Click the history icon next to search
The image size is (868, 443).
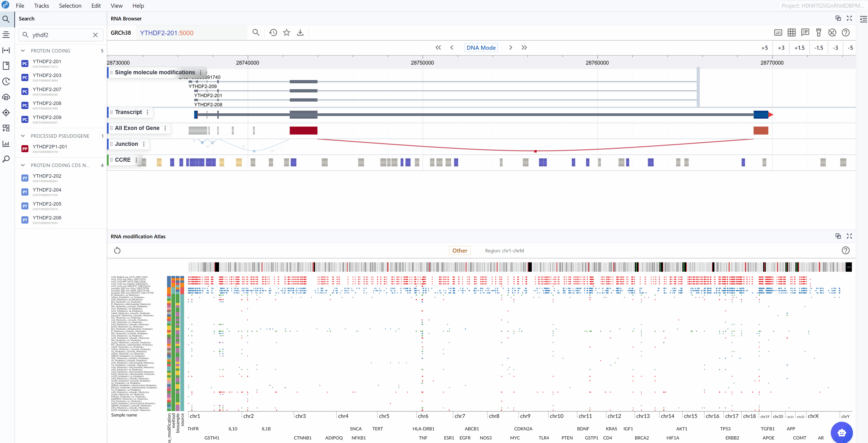(x=273, y=33)
